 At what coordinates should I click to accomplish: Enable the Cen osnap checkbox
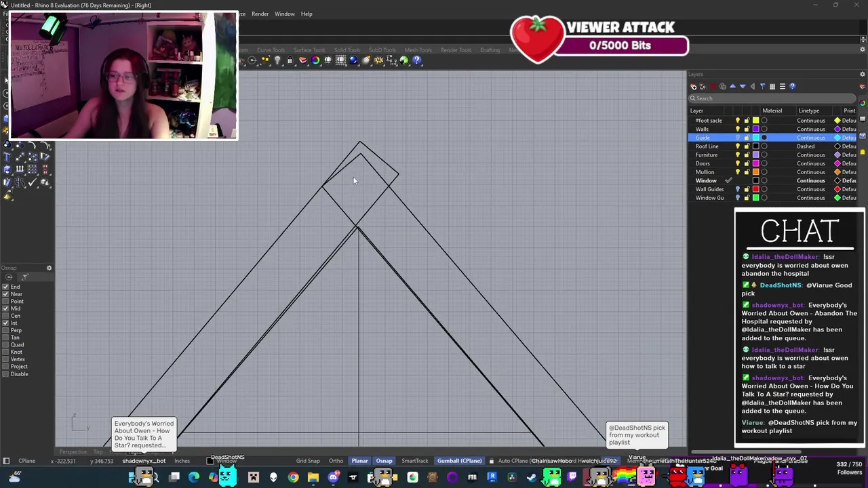point(5,316)
